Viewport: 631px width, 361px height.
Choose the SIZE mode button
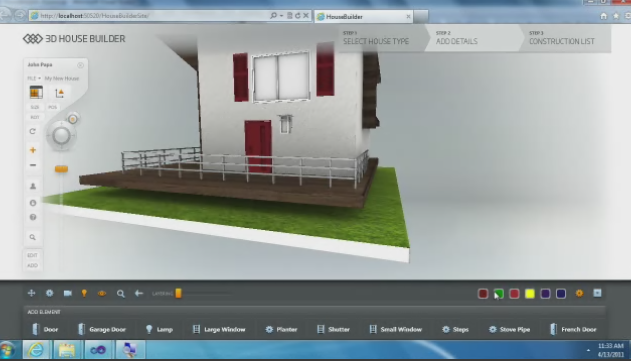pyautogui.click(x=35, y=107)
